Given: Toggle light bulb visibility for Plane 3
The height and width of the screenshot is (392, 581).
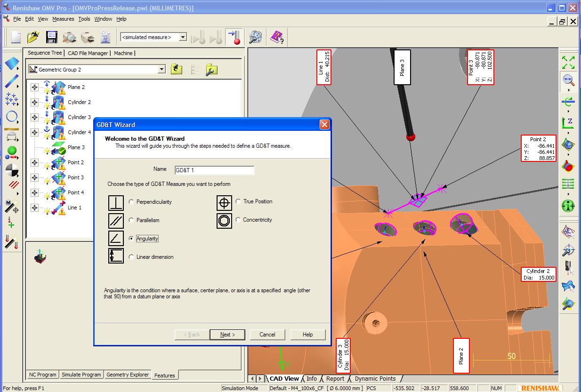Looking at the screenshot, I should (x=47, y=151).
